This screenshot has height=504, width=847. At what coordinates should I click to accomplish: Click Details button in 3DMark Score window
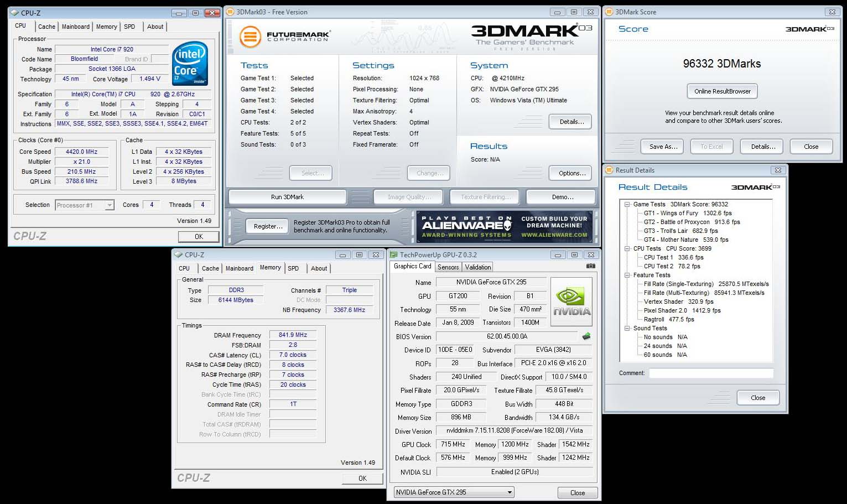pos(763,147)
